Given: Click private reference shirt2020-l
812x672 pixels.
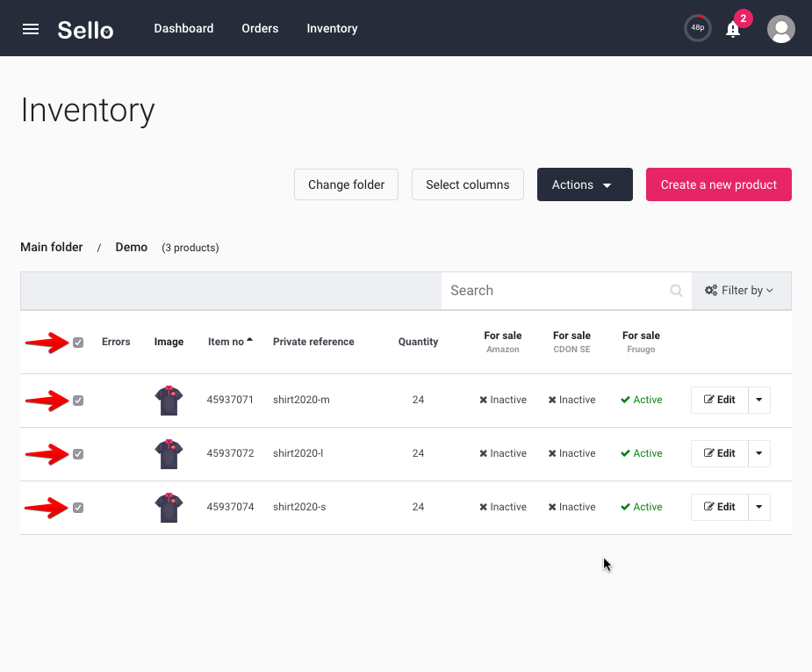Looking at the screenshot, I should click(x=298, y=453).
